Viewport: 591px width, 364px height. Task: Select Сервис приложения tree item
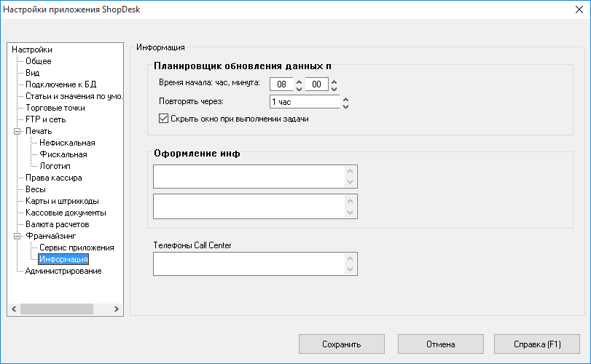tap(77, 248)
